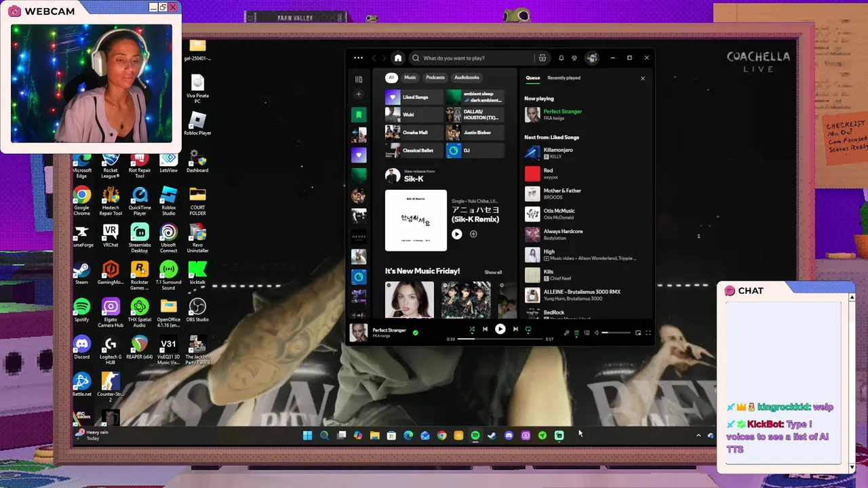Close the Queue panel
Viewport: 868px width, 488px height.
(643, 79)
